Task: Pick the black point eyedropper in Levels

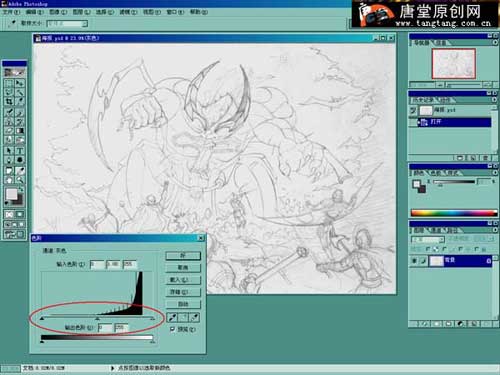Action: pos(172,318)
